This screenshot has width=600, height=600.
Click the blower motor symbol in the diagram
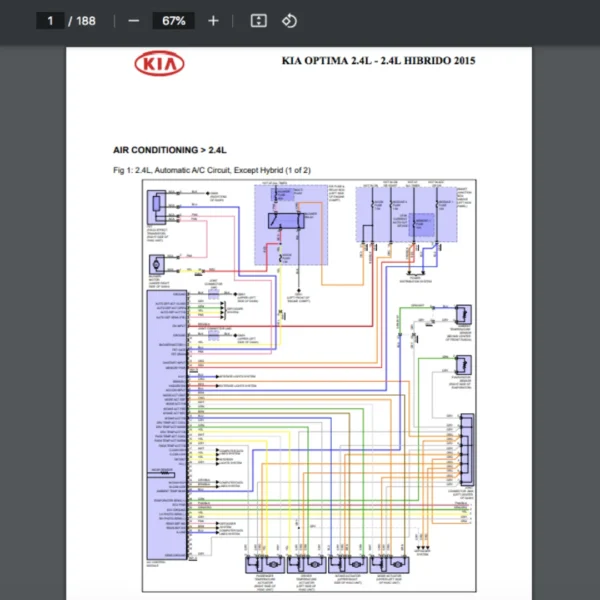tap(157, 264)
